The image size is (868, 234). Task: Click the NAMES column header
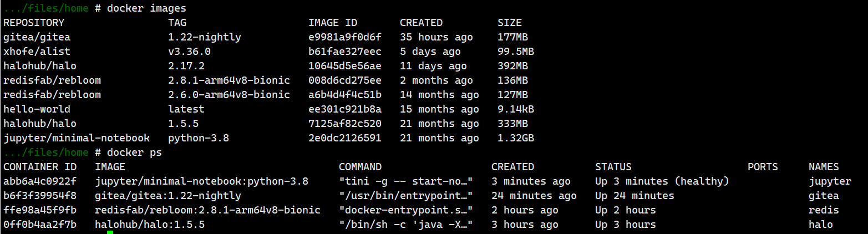point(824,167)
